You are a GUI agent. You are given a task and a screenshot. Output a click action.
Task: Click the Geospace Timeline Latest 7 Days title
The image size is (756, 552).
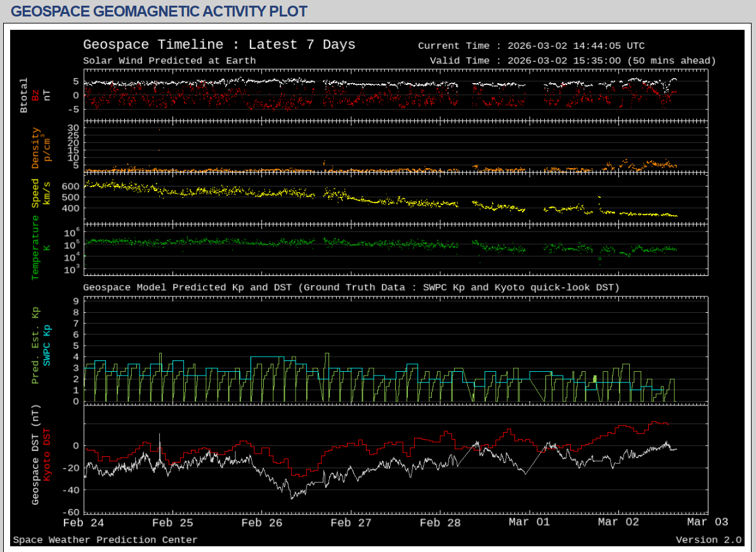click(x=219, y=45)
